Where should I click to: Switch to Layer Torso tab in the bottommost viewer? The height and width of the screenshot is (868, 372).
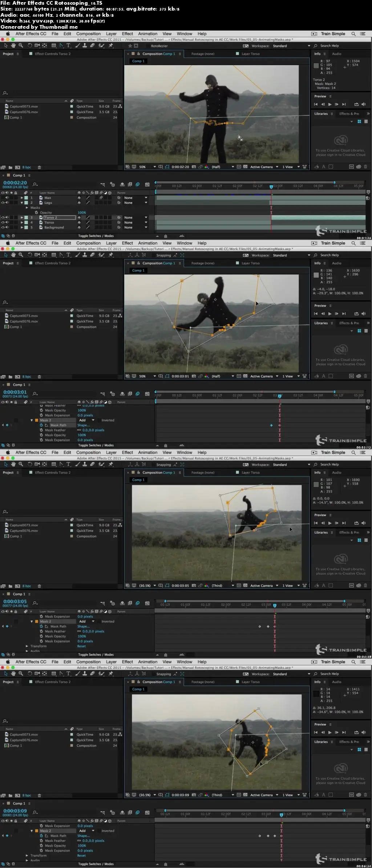point(250,682)
